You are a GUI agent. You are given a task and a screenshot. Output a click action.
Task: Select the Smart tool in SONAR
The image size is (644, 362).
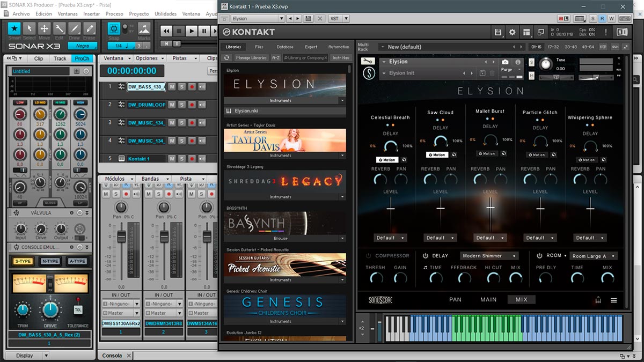(14, 29)
